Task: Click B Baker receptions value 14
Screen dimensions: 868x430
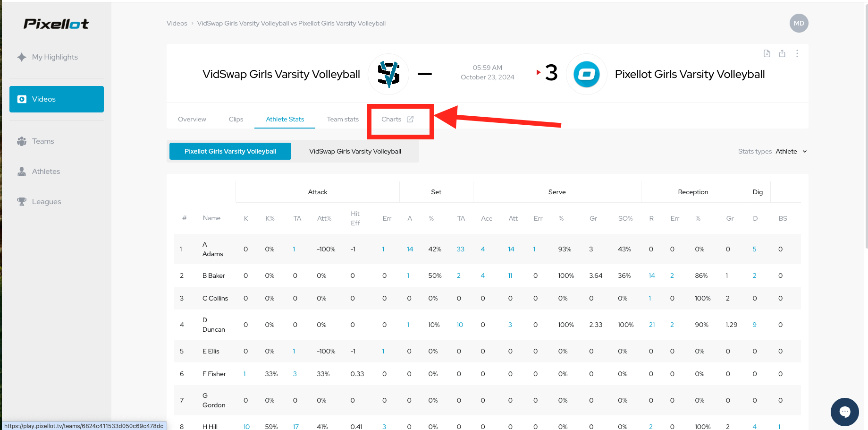Action: point(652,275)
